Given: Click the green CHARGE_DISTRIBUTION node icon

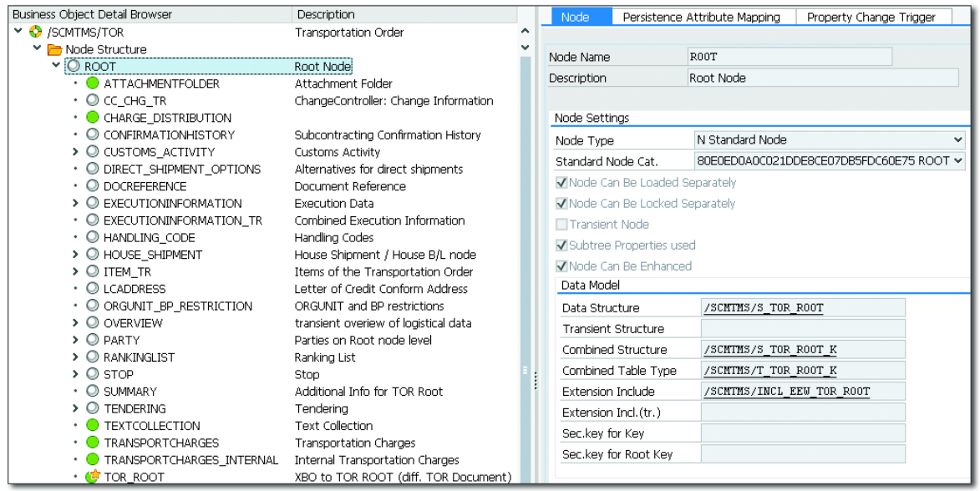Looking at the screenshot, I should click(x=92, y=118).
